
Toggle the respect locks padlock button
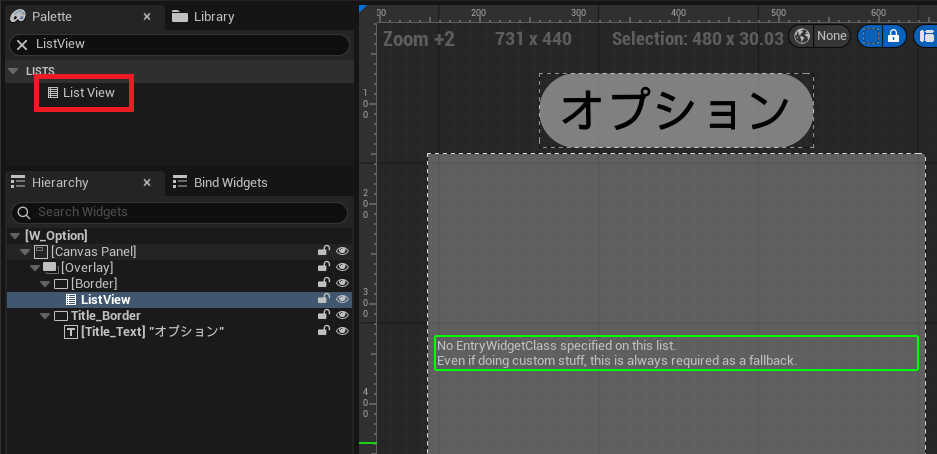tap(894, 36)
